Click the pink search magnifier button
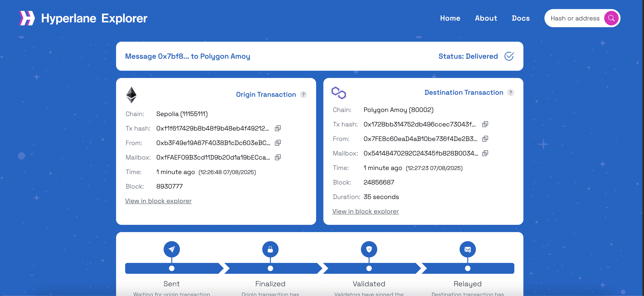 point(611,18)
